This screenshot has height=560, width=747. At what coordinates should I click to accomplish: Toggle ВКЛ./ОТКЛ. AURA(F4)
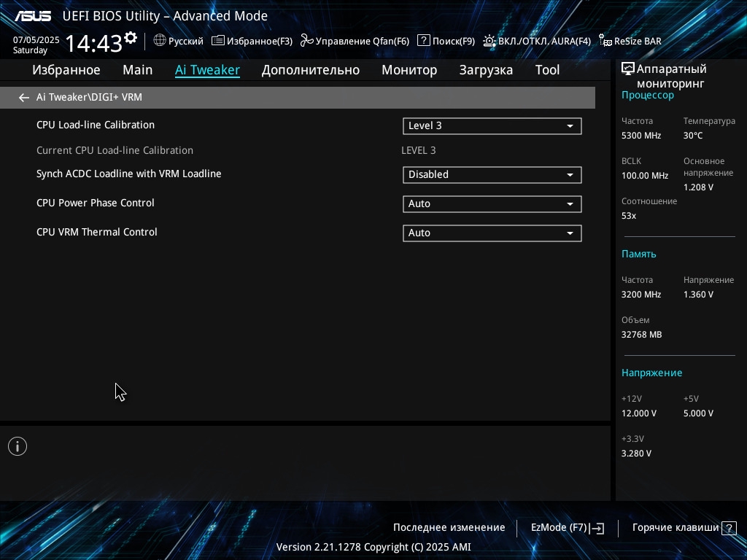click(x=537, y=41)
